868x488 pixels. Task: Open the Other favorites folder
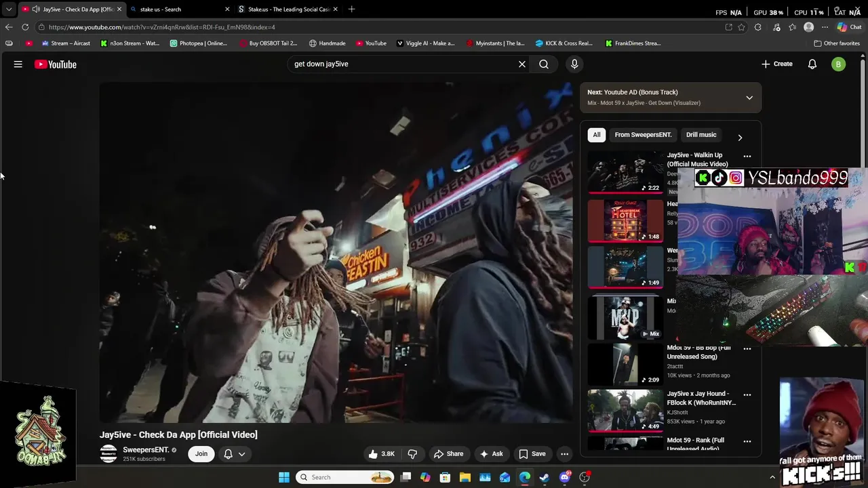click(837, 43)
